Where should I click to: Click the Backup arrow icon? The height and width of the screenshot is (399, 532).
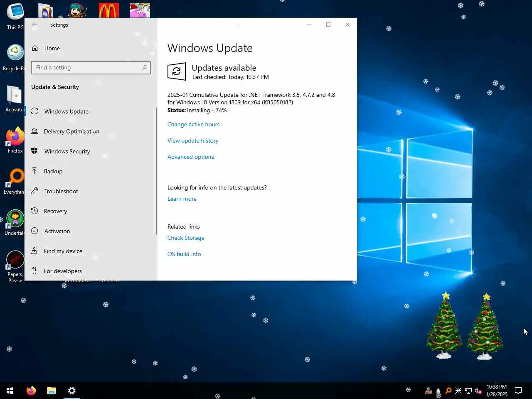click(x=35, y=171)
